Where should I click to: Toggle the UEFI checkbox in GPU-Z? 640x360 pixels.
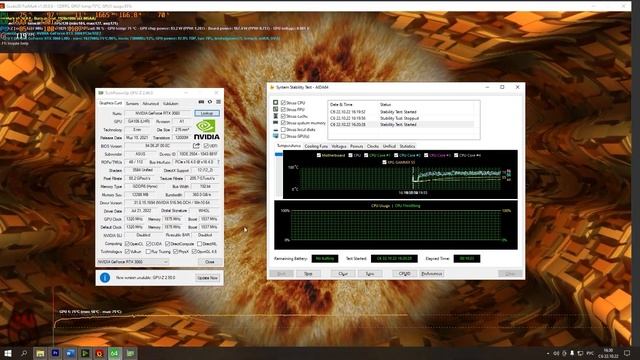pos(206,146)
